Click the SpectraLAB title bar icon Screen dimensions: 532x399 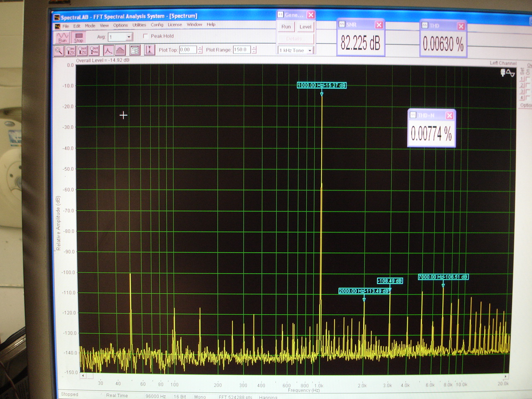[57, 17]
